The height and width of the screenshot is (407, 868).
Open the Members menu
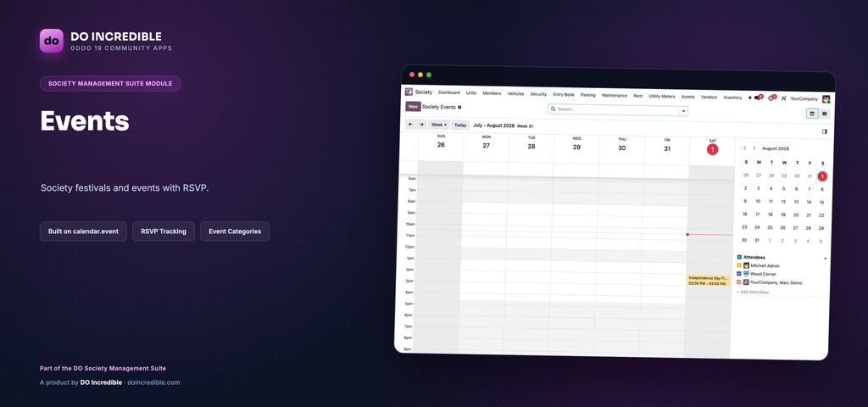click(x=492, y=93)
